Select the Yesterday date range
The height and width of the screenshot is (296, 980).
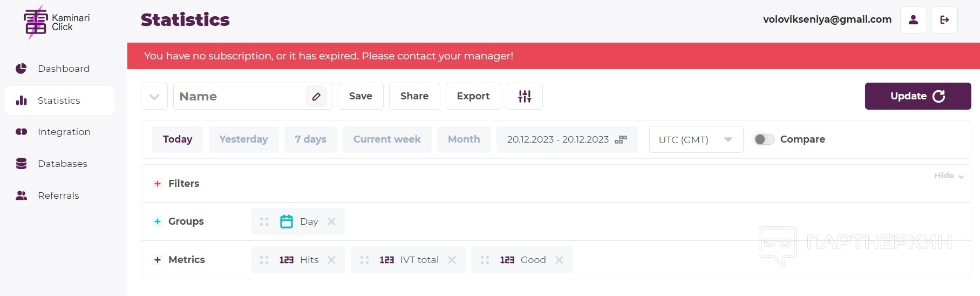[243, 139]
